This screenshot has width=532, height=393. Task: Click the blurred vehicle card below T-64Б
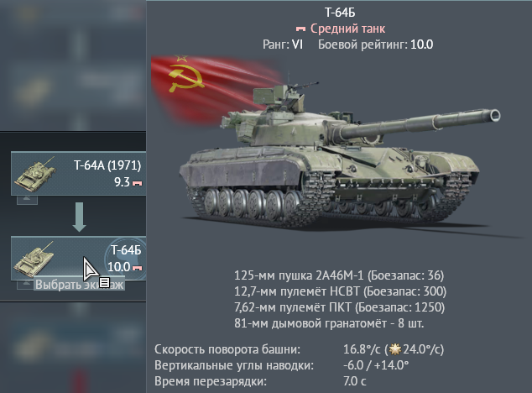click(73, 343)
